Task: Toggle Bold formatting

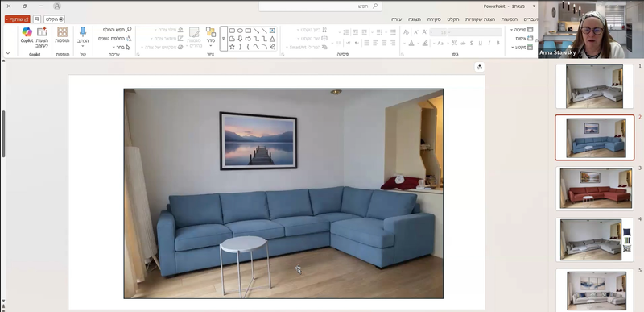Action: click(497, 43)
